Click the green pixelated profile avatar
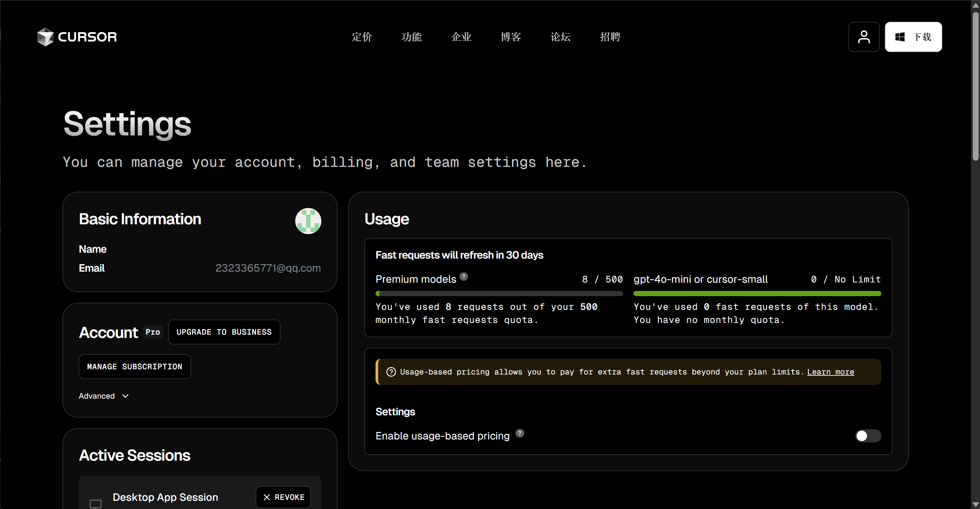This screenshot has width=980, height=509. click(x=308, y=221)
